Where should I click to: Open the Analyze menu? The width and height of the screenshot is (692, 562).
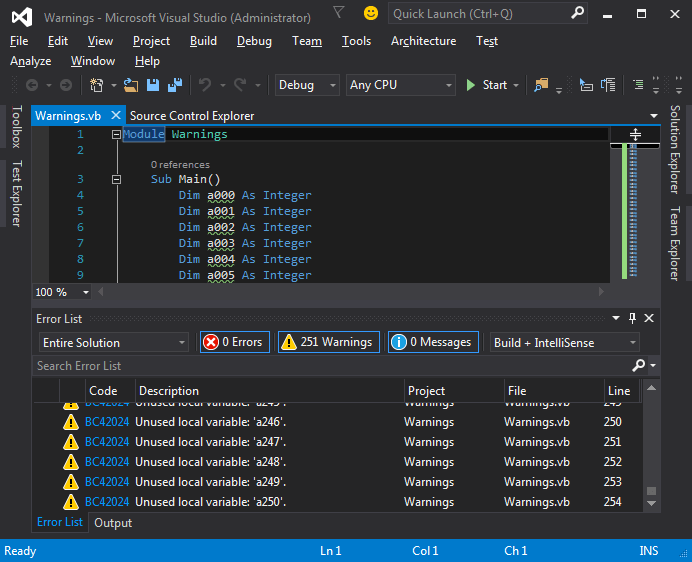click(x=30, y=61)
